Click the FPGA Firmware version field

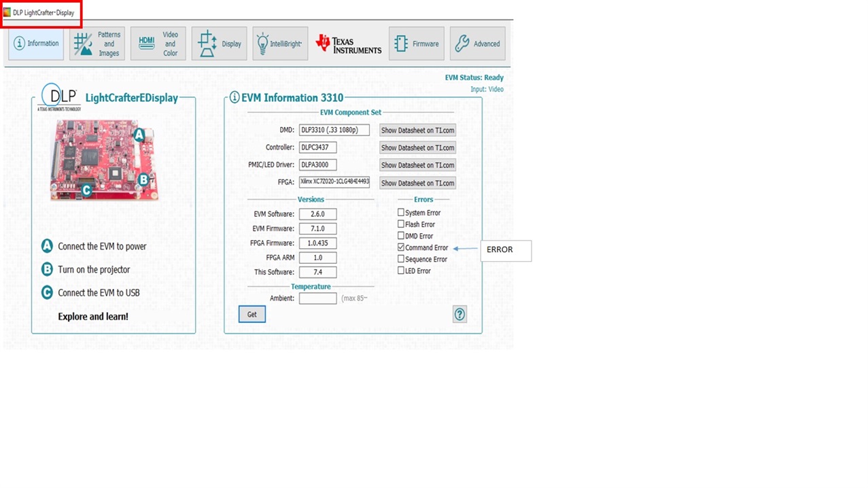tap(318, 243)
